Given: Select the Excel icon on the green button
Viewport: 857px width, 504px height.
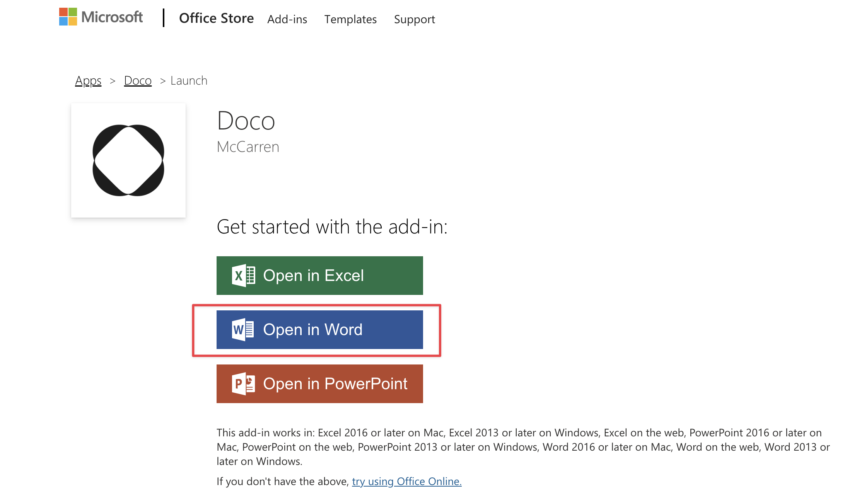Looking at the screenshot, I should 243,275.
